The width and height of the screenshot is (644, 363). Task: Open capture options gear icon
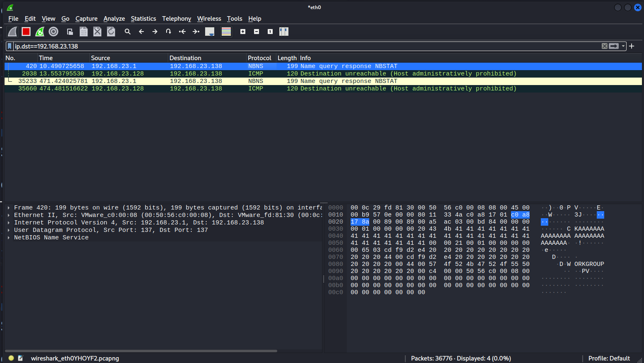pos(53,32)
